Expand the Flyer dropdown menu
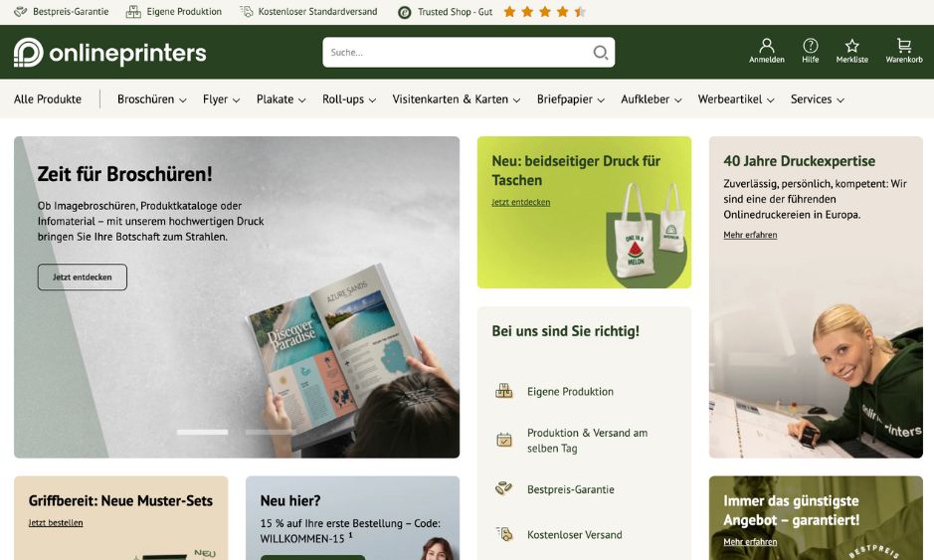 [x=221, y=99]
